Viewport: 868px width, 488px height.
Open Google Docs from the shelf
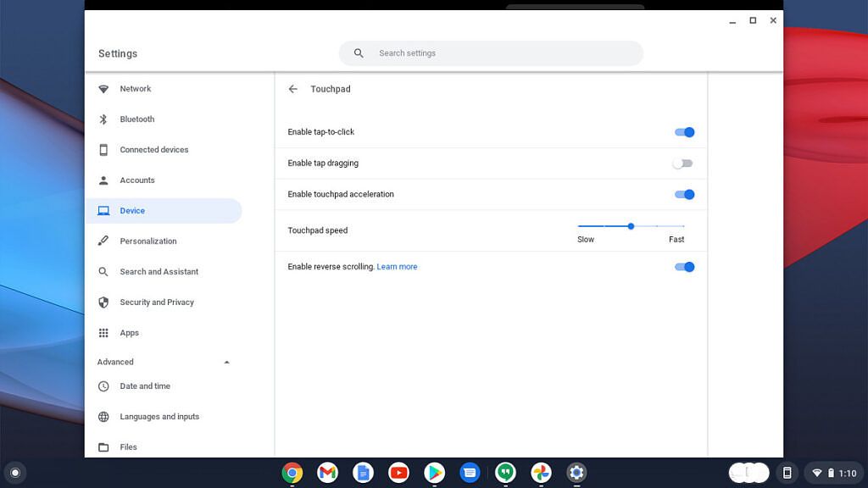364,472
